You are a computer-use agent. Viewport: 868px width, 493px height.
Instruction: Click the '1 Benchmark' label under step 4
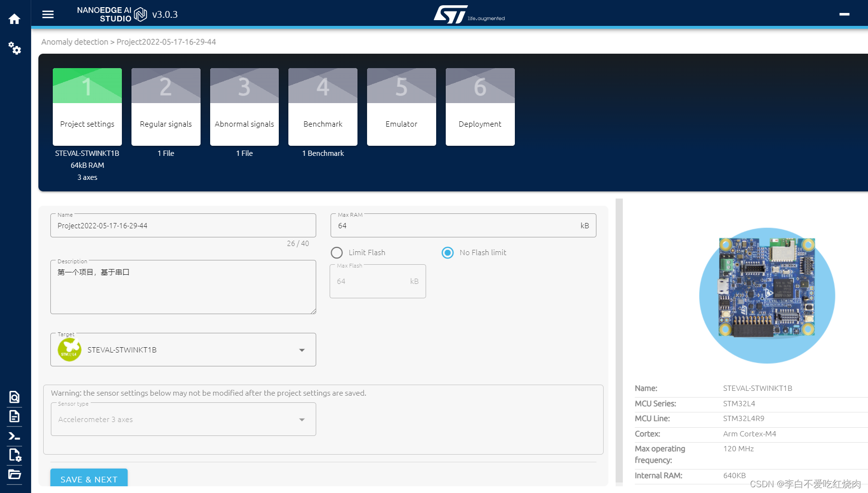(x=323, y=153)
